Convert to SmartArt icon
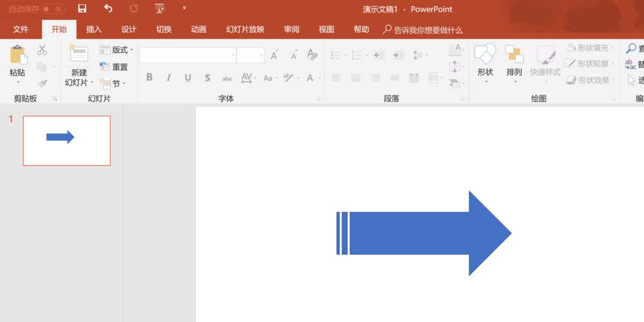Screen dimensions: 644x322 (x=457, y=83)
